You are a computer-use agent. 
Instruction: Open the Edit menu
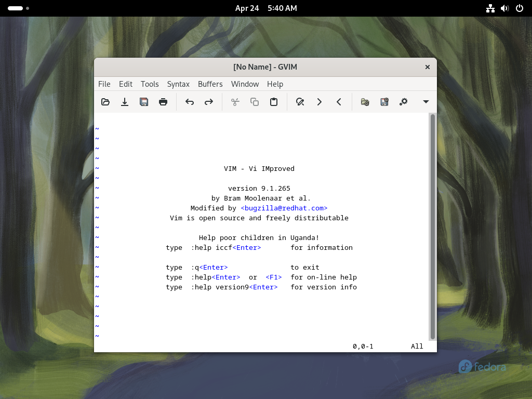pyautogui.click(x=126, y=84)
